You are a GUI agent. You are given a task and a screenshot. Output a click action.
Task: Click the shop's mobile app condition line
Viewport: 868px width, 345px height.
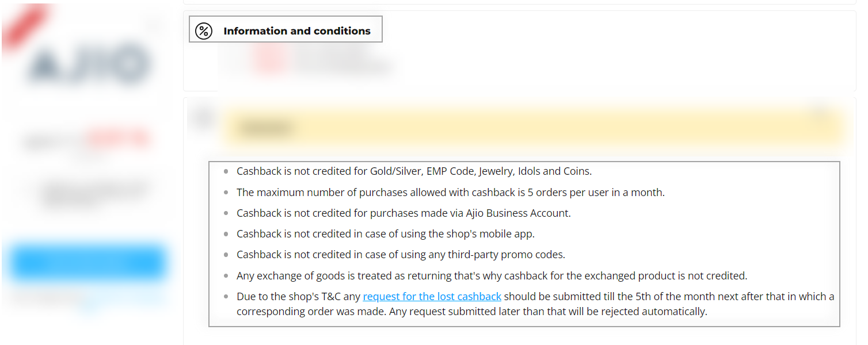point(386,234)
